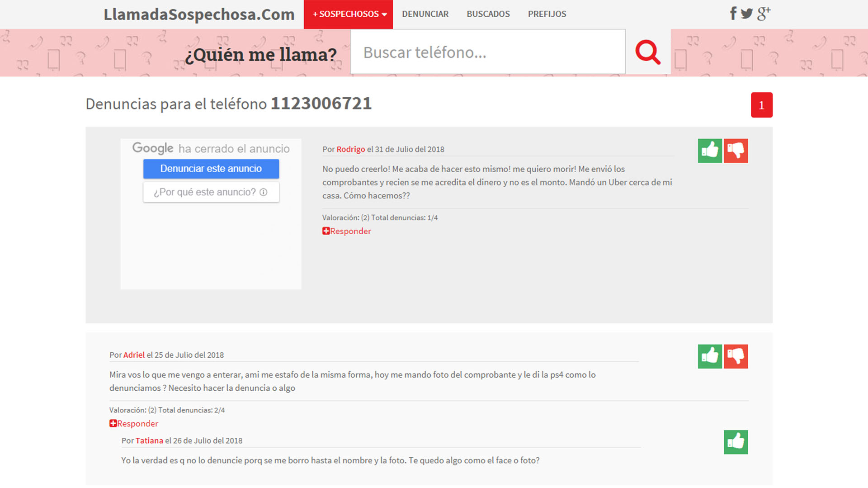The height and width of the screenshot is (488, 868).
Task: Click the LlamadaSospechosa.Com site logo
Action: coord(199,14)
